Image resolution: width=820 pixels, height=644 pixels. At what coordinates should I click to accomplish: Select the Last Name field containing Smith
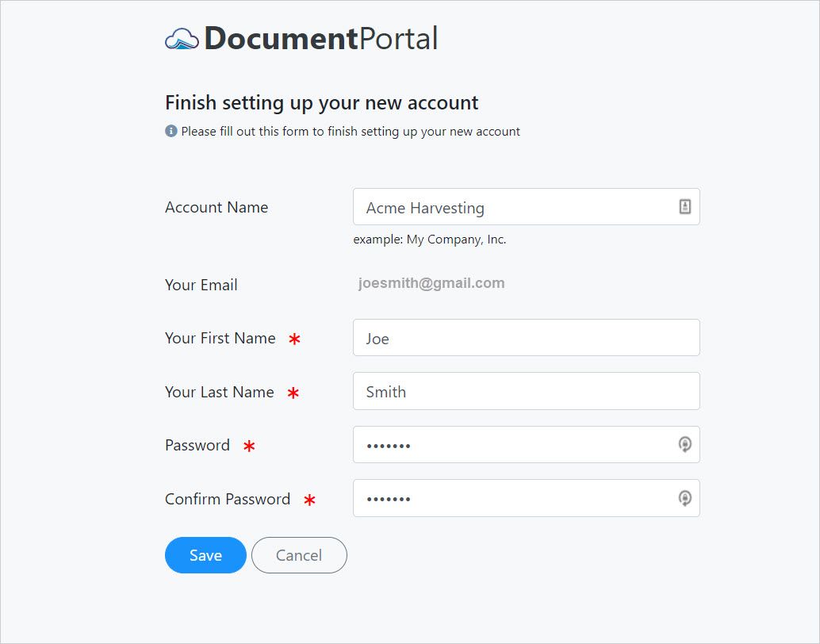coord(526,391)
